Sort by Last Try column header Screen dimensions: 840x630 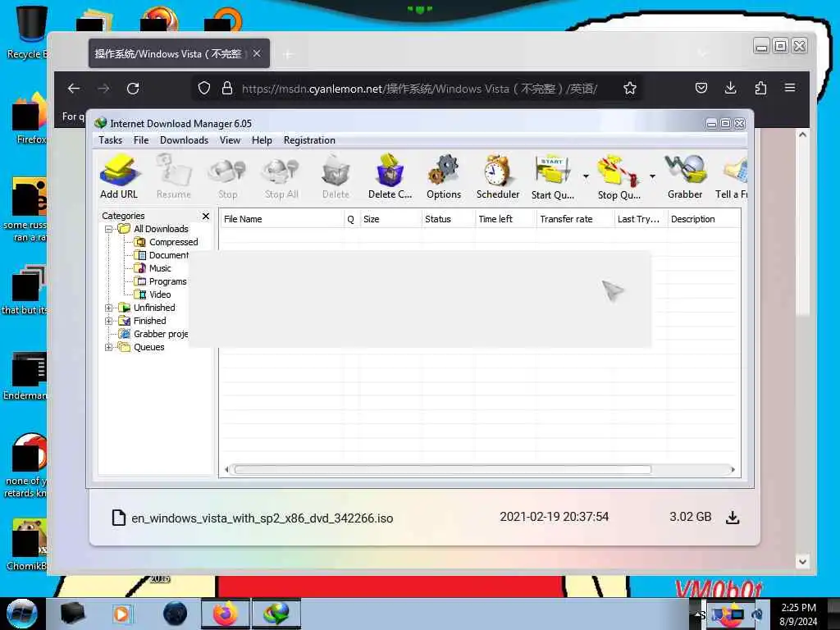point(641,219)
